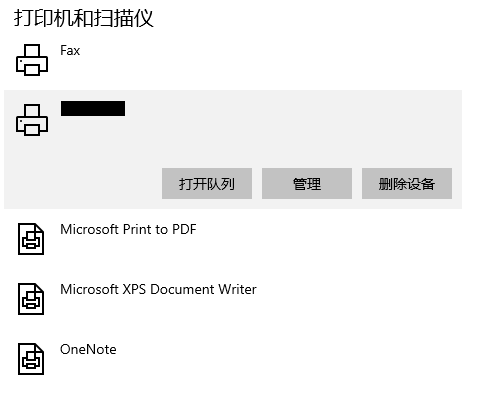Click the Microsoft XPS Document Writer icon
479x393 pixels.
point(31,299)
